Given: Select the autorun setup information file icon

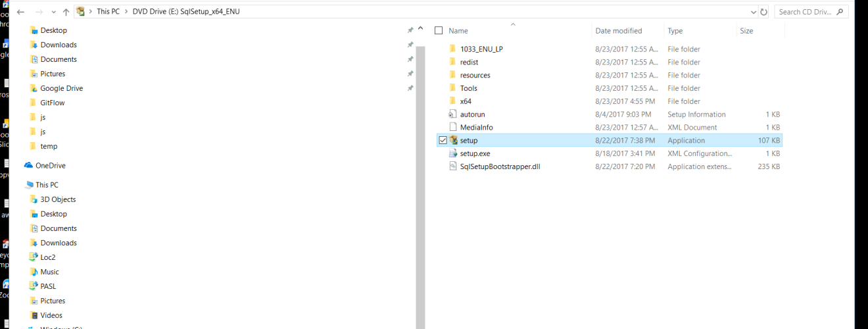Looking at the screenshot, I should point(452,114).
